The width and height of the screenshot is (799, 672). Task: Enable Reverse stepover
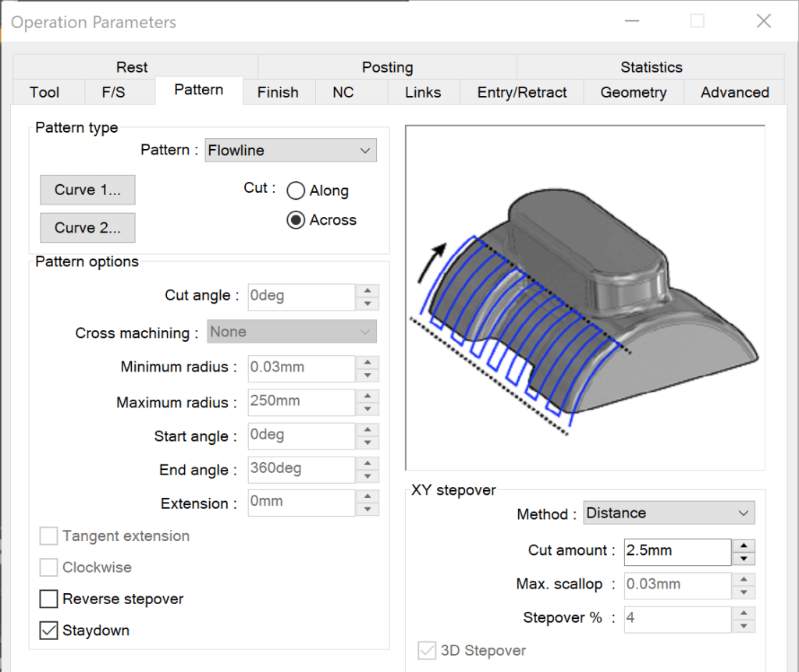48,599
